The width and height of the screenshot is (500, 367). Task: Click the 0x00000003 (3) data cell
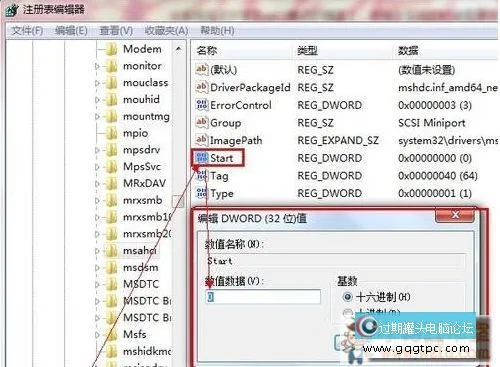click(435, 105)
